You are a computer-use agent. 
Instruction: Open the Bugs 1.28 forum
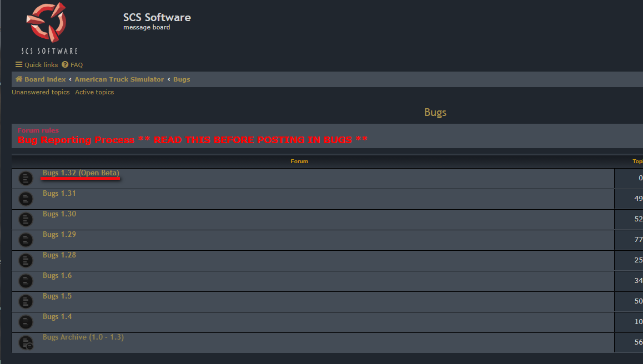pyautogui.click(x=59, y=255)
